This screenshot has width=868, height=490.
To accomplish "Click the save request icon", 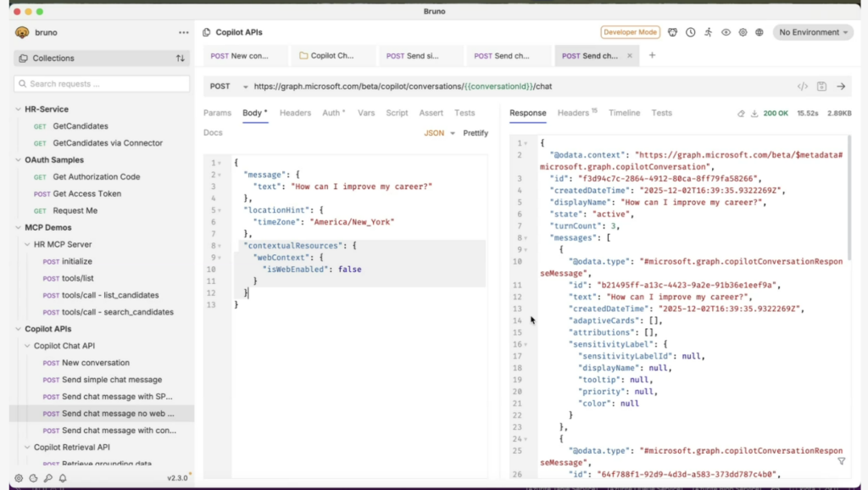I will coord(821,86).
